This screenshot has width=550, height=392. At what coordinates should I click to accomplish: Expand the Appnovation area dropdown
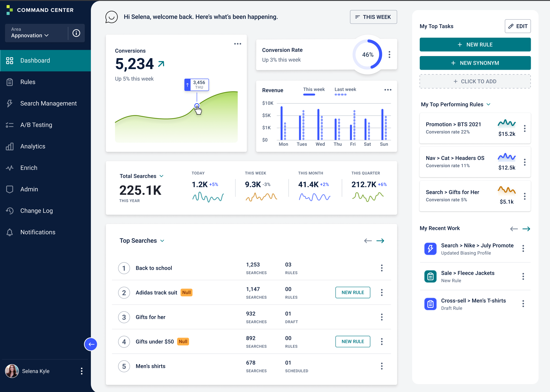point(30,35)
